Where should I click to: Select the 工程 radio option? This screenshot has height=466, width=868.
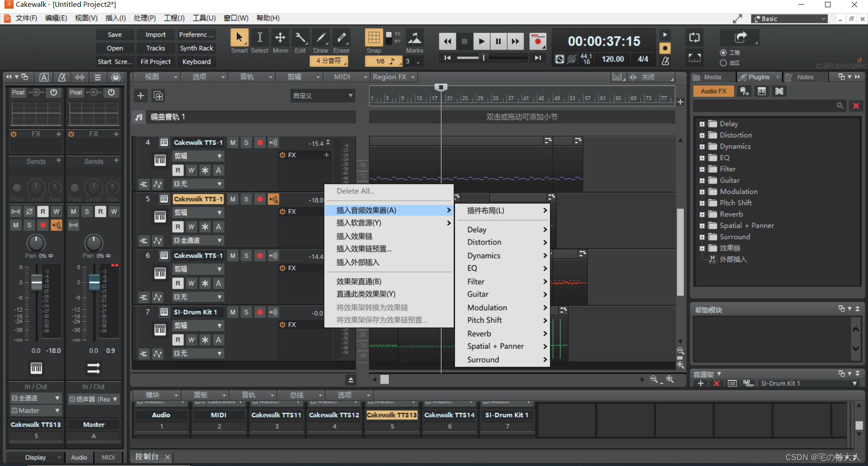(x=723, y=53)
